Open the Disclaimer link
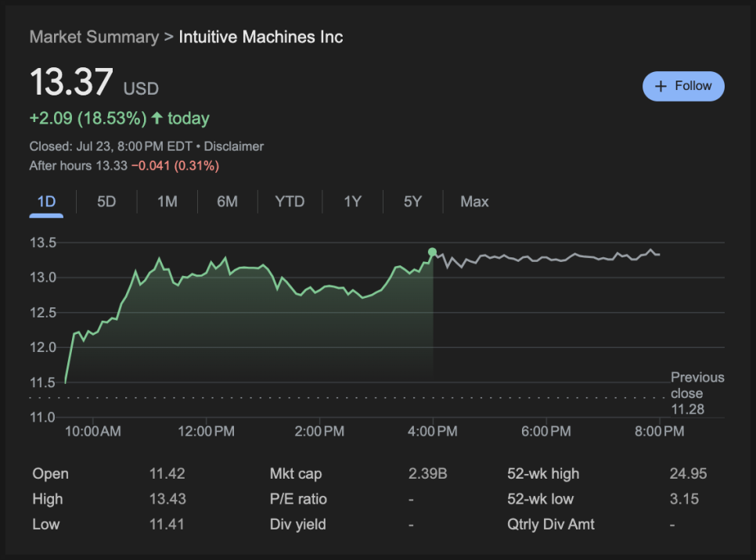 [x=234, y=146]
